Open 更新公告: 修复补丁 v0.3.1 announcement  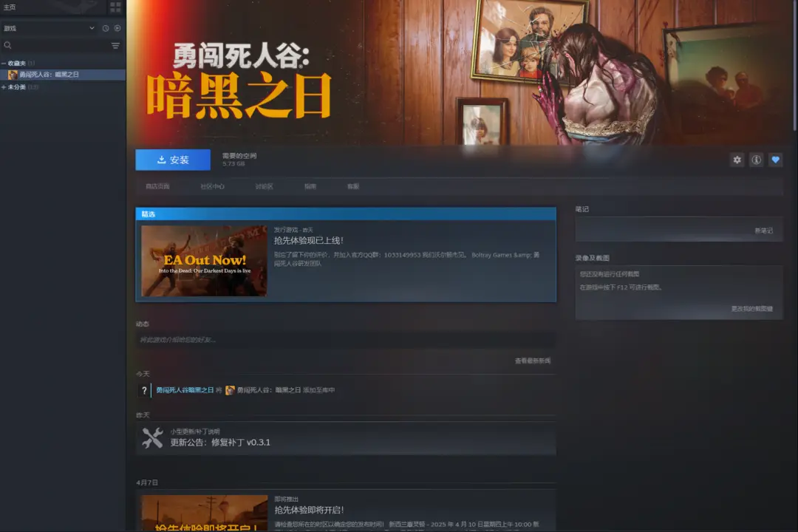coord(220,443)
